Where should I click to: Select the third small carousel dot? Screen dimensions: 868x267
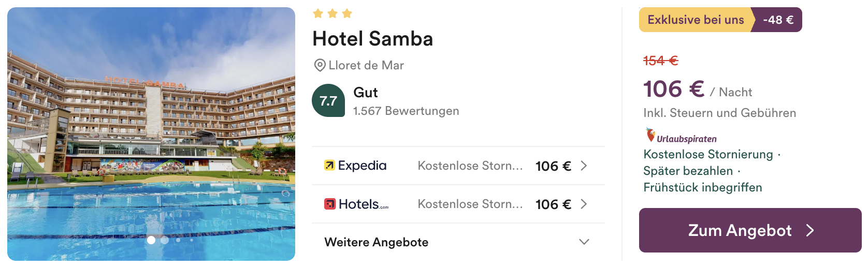[178, 240]
